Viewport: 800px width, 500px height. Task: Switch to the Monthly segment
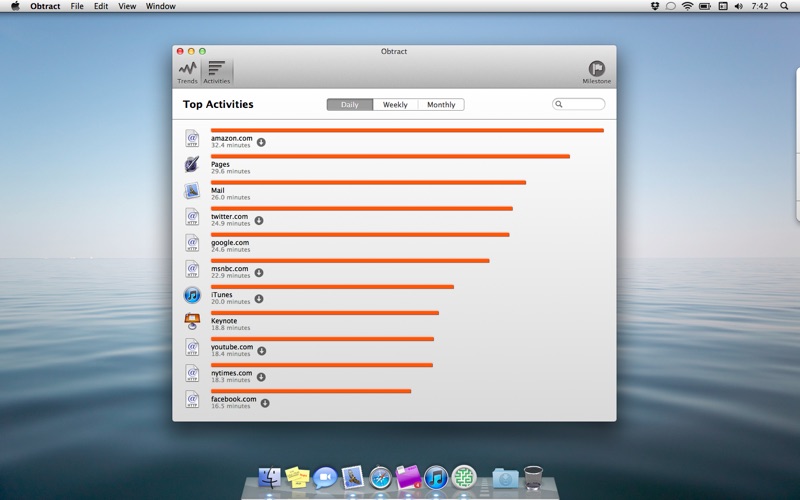pos(441,105)
